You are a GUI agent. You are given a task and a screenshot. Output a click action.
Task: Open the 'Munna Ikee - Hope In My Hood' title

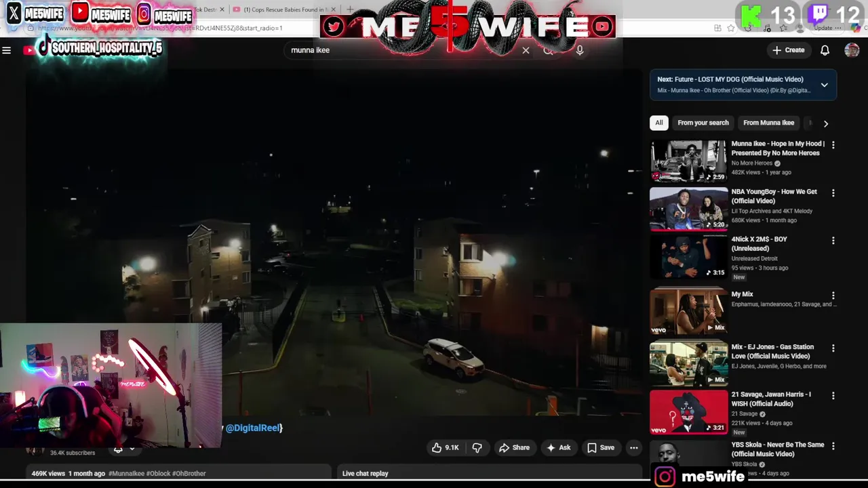point(778,148)
